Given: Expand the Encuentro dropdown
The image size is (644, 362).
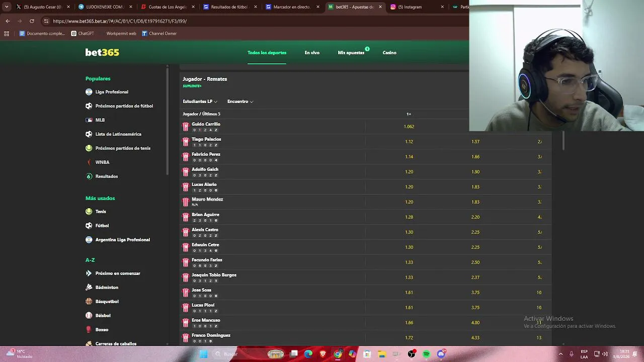Looking at the screenshot, I should [240, 102].
